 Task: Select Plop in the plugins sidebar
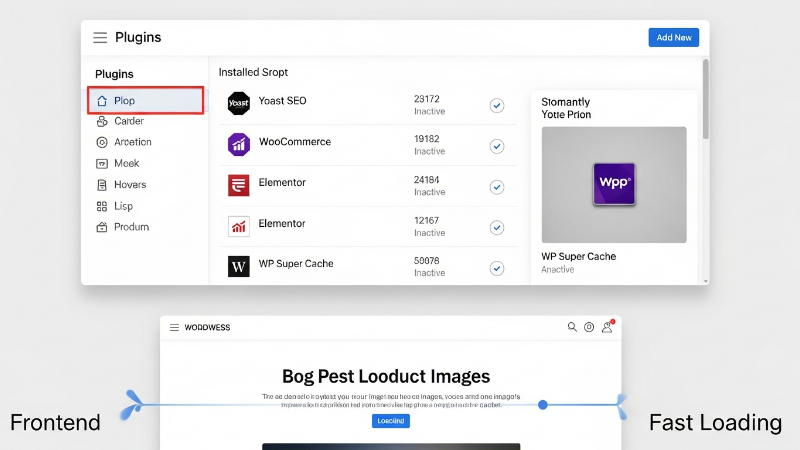(145, 100)
